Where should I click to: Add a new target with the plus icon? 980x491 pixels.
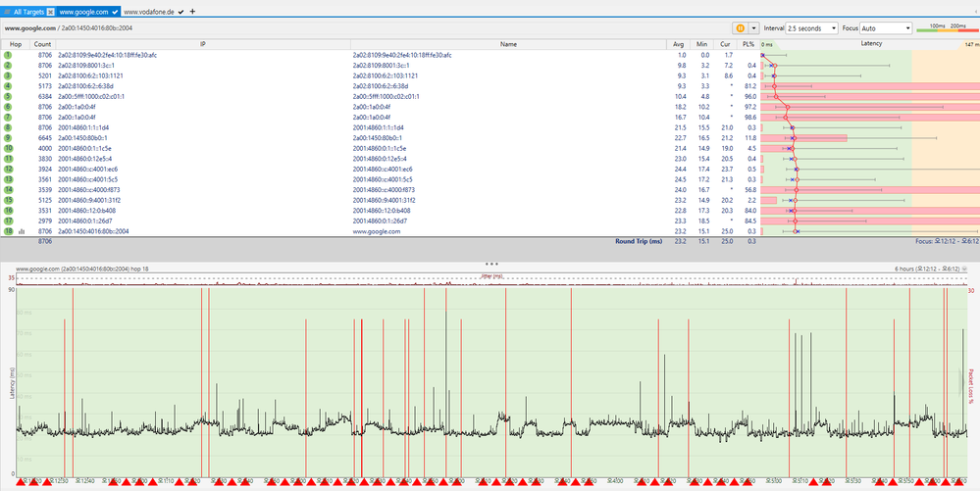coord(192,11)
